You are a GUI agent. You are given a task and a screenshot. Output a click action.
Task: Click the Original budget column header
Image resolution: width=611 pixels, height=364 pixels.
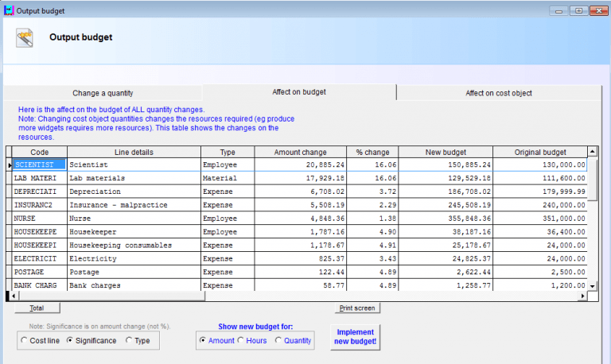540,153
